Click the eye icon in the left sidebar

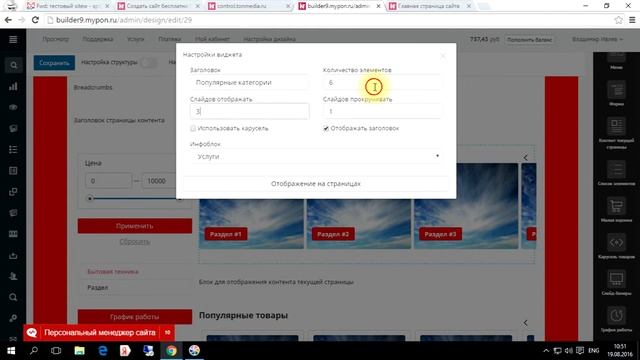pos(13,107)
